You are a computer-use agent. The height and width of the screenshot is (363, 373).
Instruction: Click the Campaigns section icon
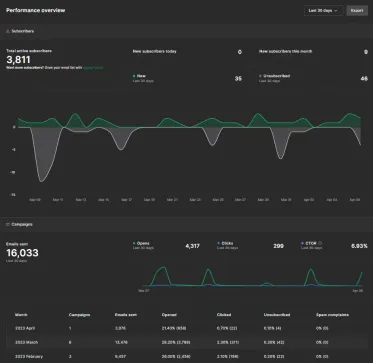tap(8, 224)
